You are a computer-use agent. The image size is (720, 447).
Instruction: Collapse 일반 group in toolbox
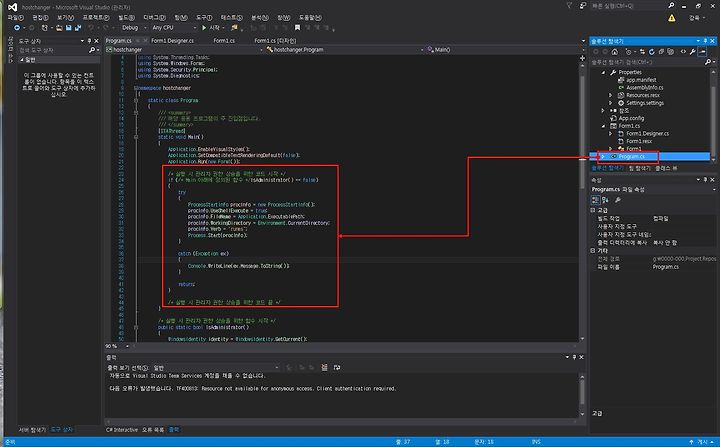[22, 60]
